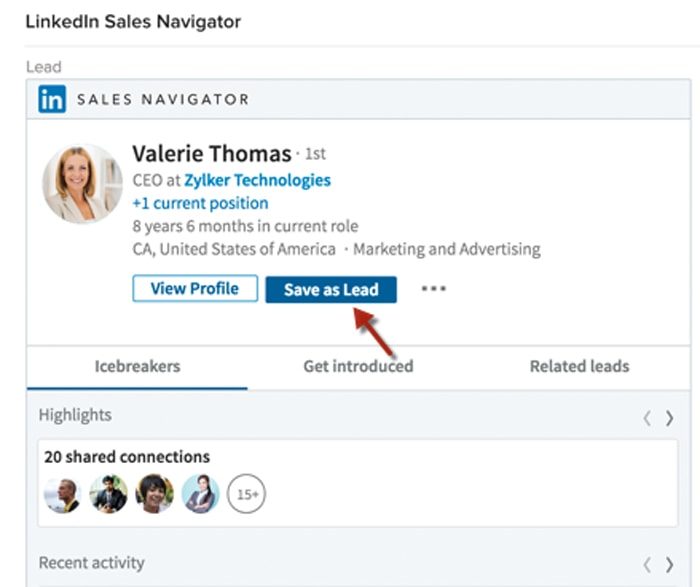Screen dimensions: 700x587
Task: Open first shared connection avatar
Action: tap(62, 494)
